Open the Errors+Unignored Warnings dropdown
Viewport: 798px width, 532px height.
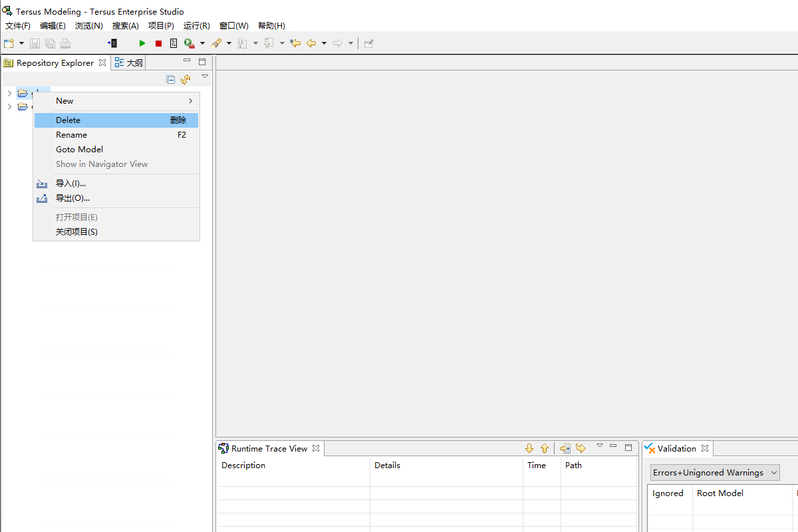[x=715, y=473]
